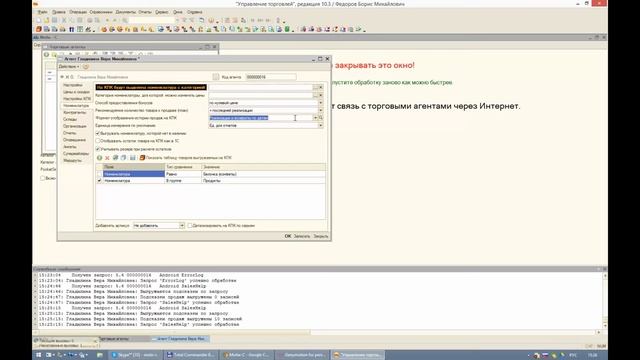
Task: Click 'Тип сравнения' column header in filter table
Action: coord(183,167)
